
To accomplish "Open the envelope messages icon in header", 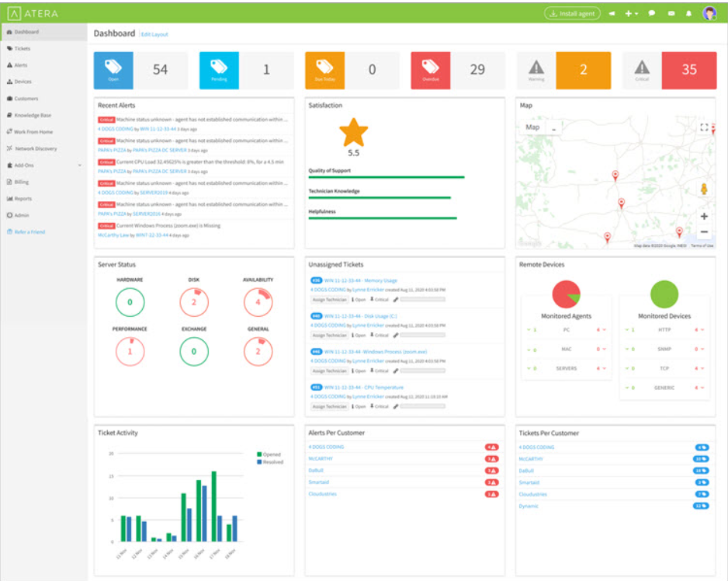I will tap(671, 13).
